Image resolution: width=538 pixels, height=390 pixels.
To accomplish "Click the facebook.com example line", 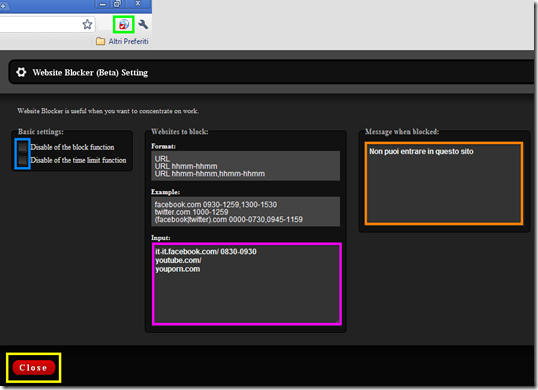I will point(216,205).
